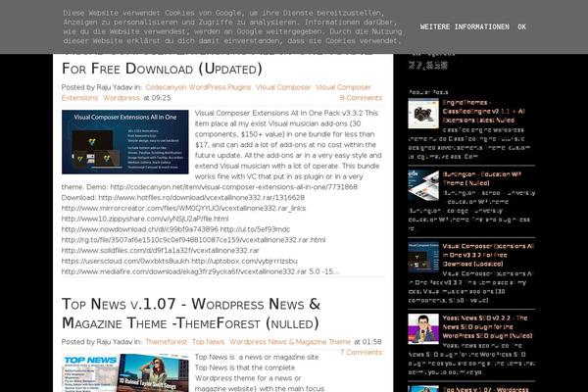Open the Top News post thumbnail image

[x=125, y=372]
